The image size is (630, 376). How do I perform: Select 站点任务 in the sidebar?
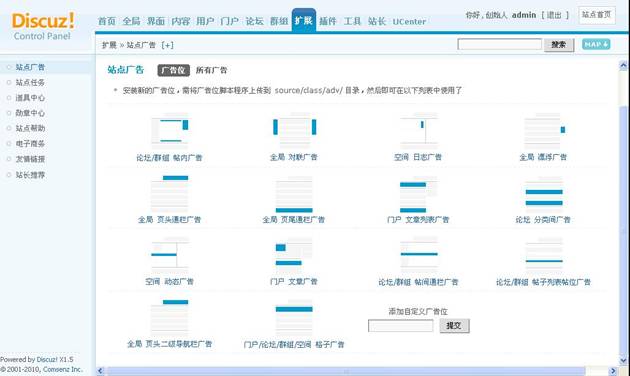tap(30, 82)
